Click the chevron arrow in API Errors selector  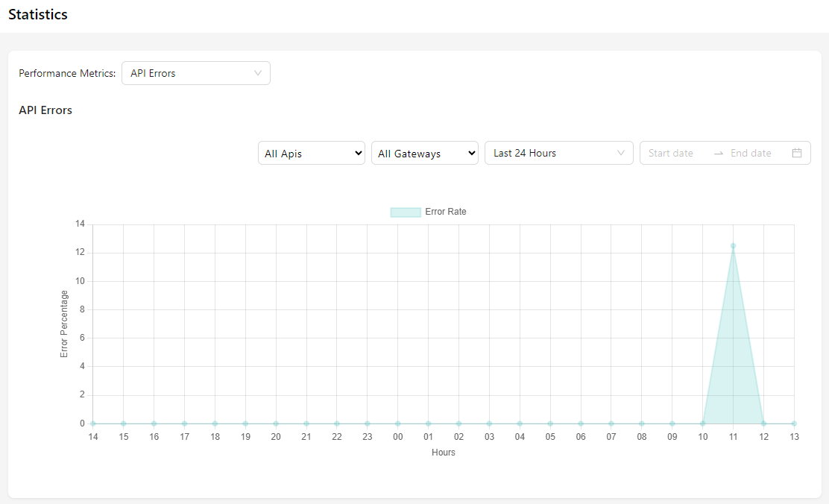tap(258, 73)
